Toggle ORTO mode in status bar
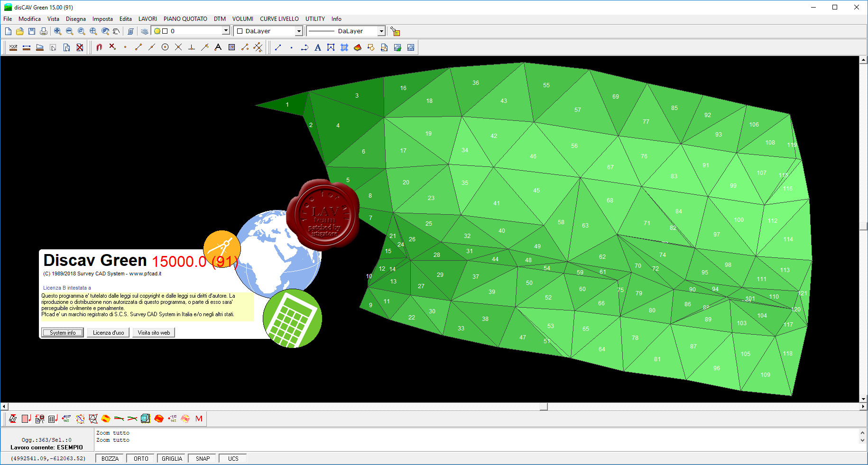The width and height of the screenshot is (868, 465). 141,458
